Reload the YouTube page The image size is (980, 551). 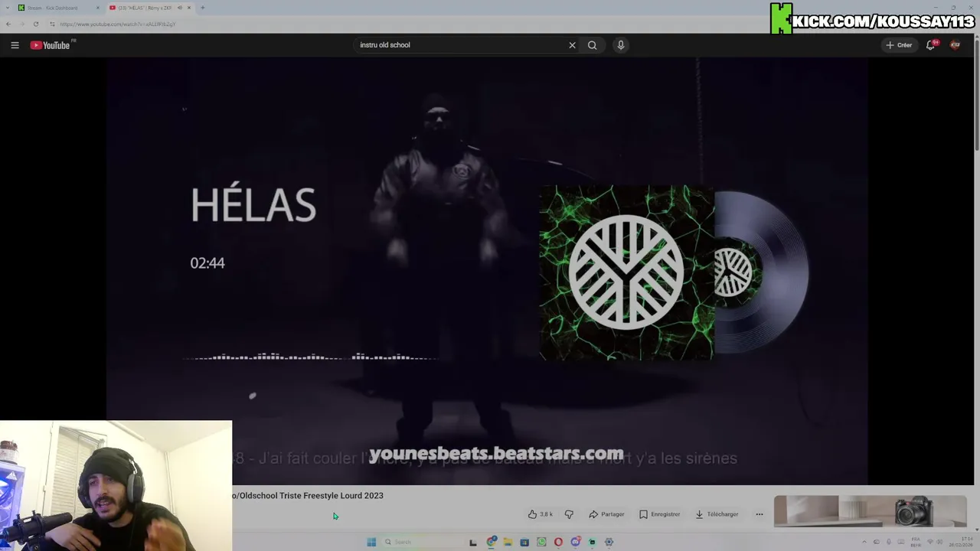(36, 24)
